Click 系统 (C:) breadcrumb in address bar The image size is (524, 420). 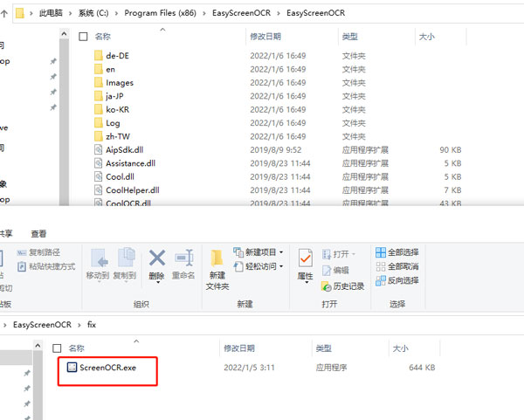tap(93, 13)
